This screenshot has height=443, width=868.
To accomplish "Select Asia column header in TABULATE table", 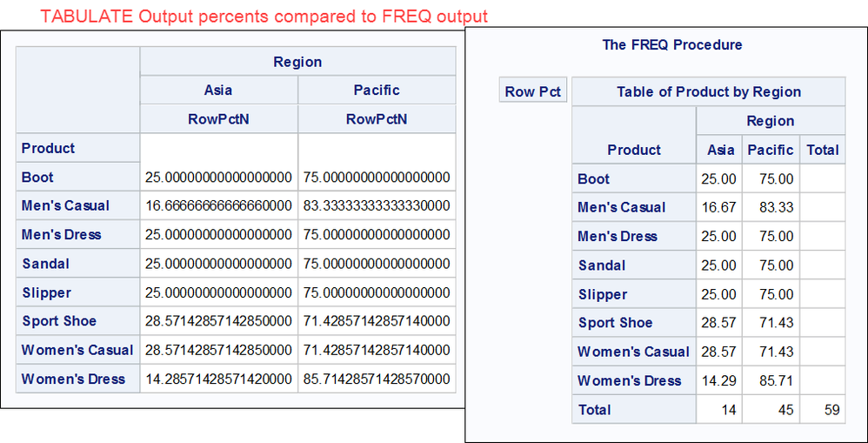I will click(x=218, y=91).
